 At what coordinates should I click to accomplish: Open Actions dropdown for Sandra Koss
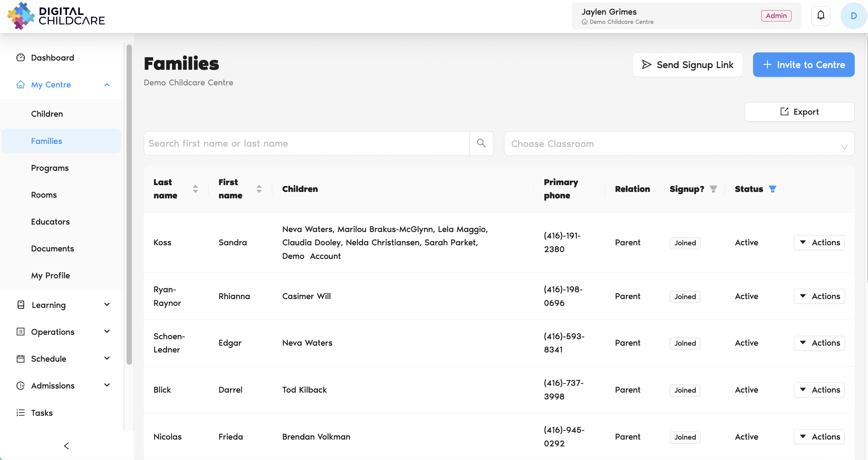point(819,243)
